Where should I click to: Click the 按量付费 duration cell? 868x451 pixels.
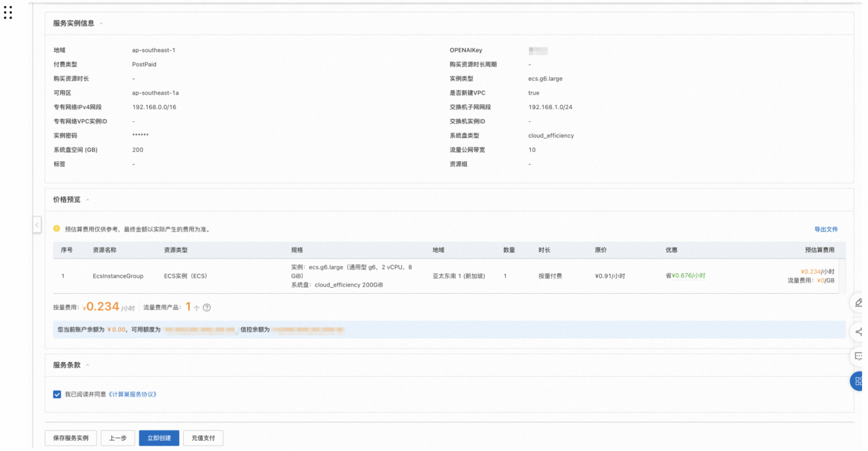click(550, 276)
